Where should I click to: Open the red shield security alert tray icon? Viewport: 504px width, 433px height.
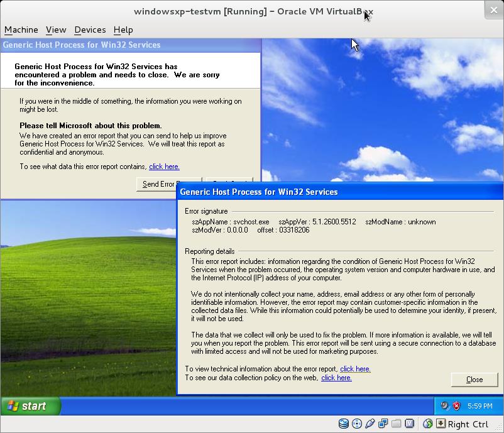[x=457, y=406]
